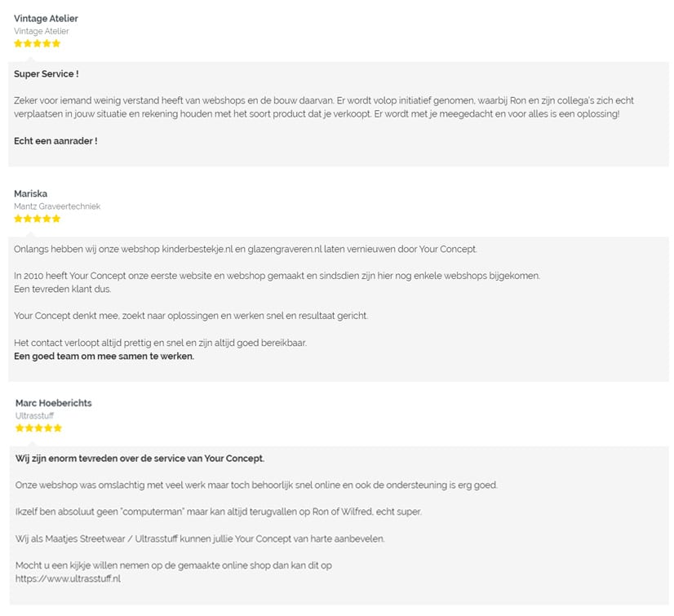Click company name Ultrasstuff under Marc
This screenshot has width=674, height=616.
tap(34, 415)
